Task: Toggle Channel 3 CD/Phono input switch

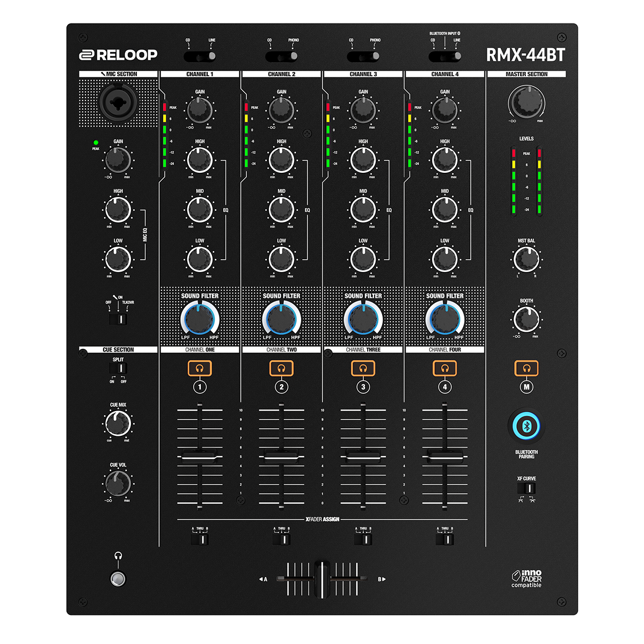Action: coord(363,56)
